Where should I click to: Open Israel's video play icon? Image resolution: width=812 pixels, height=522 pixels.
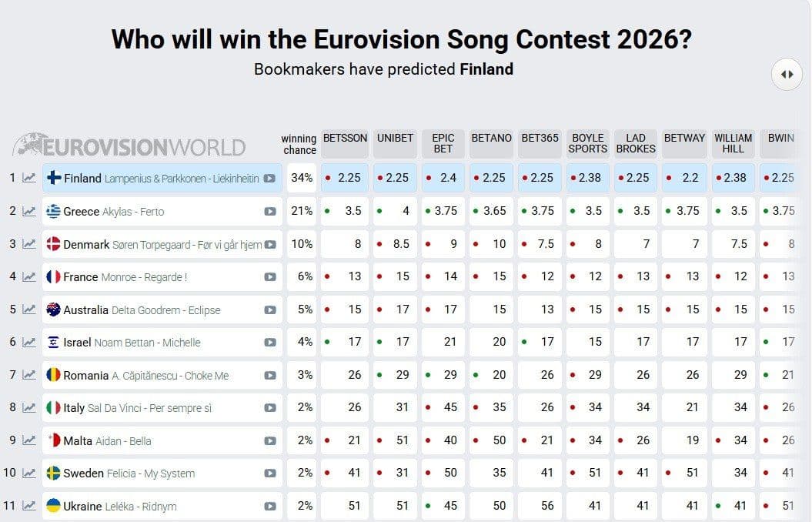[x=270, y=343]
